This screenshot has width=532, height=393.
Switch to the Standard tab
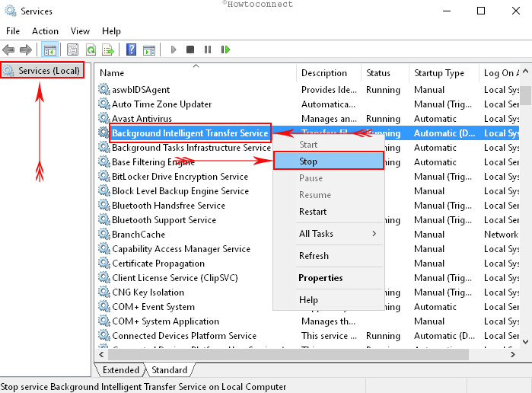click(x=169, y=370)
